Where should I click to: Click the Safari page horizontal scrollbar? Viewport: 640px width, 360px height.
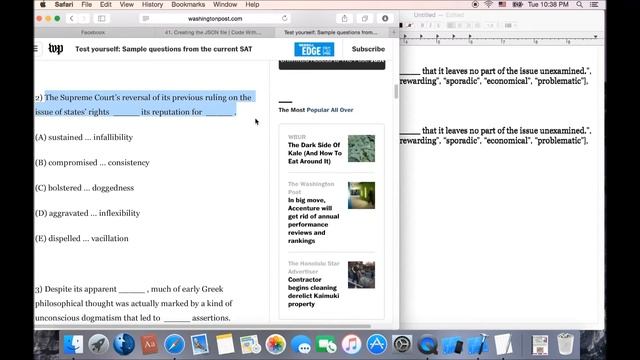pyautogui.click(x=203, y=327)
